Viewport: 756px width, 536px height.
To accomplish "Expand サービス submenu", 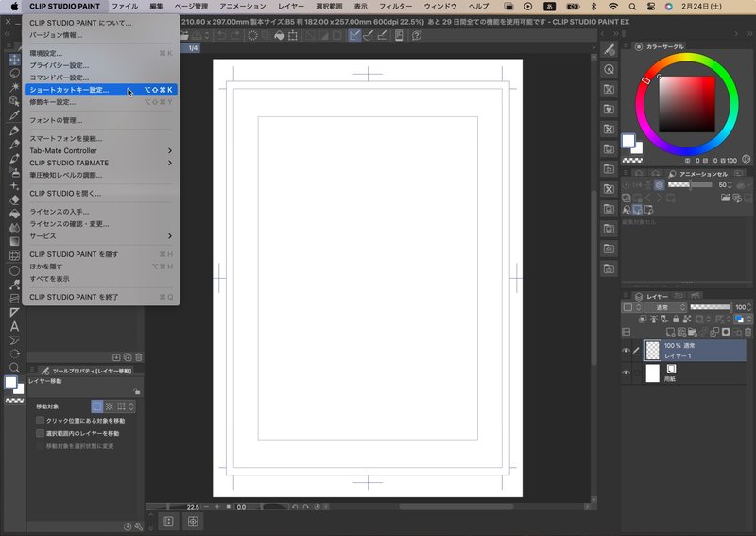I will pyautogui.click(x=170, y=236).
